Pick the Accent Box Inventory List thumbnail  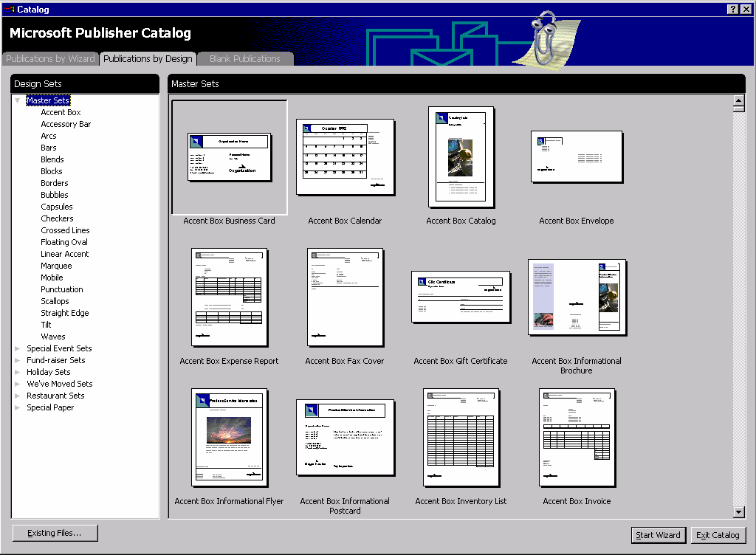(461, 438)
